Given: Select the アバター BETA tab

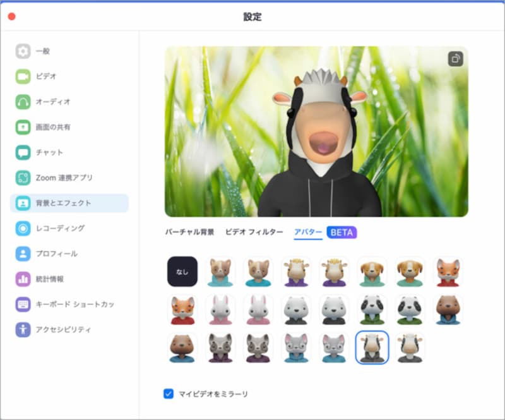Looking at the screenshot, I should 309,232.
